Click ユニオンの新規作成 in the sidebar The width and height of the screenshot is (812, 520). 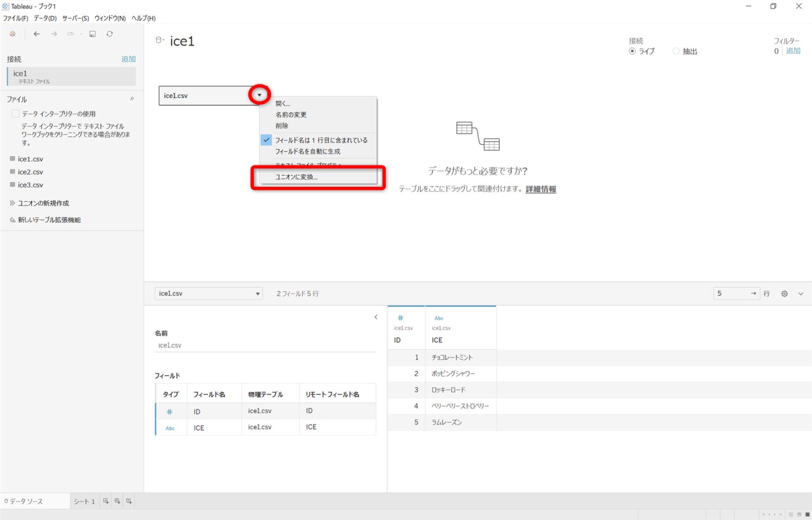point(43,203)
